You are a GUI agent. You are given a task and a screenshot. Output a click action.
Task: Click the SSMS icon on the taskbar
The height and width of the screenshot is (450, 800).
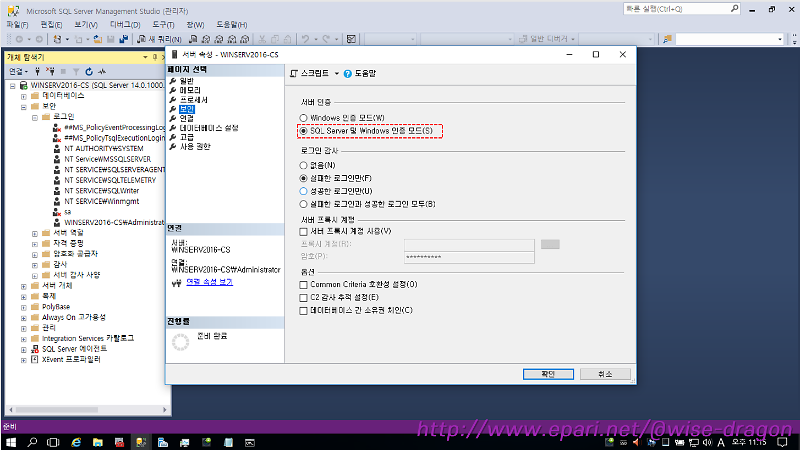(141, 442)
